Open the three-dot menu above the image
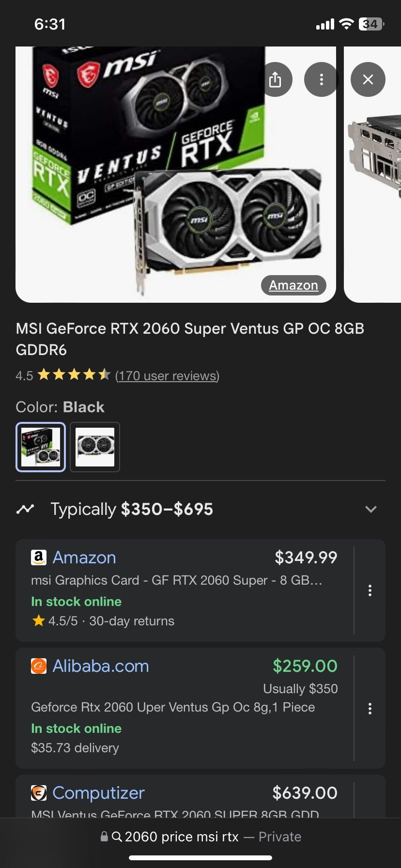Image resolution: width=401 pixels, height=868 pixels. 321,79
